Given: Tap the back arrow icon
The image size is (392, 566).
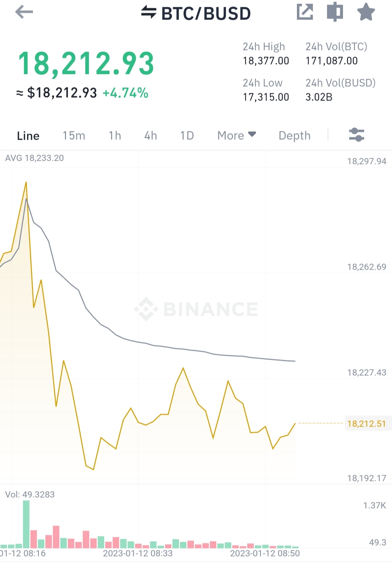Looking at the screenshot, I should coord(24,12).
